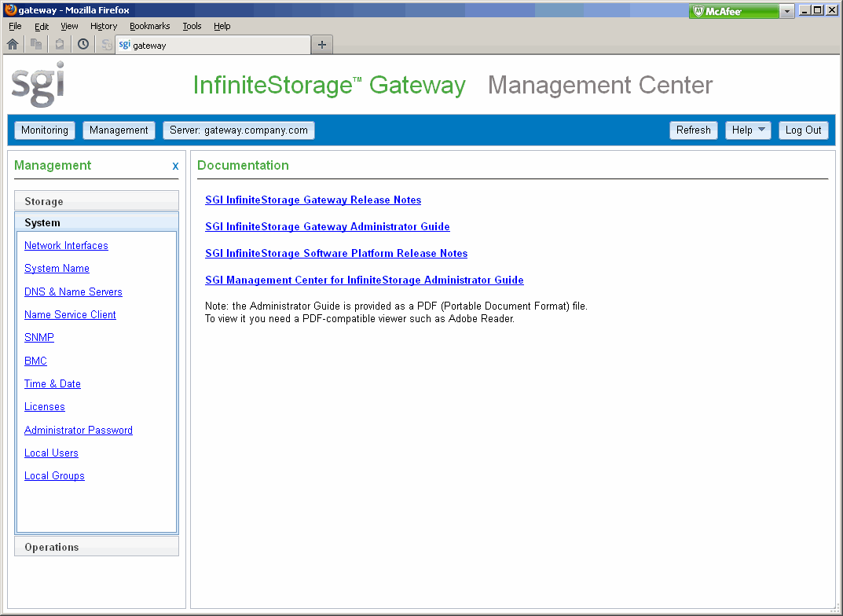Open a new tab with the plus button

tap(322, 45)
